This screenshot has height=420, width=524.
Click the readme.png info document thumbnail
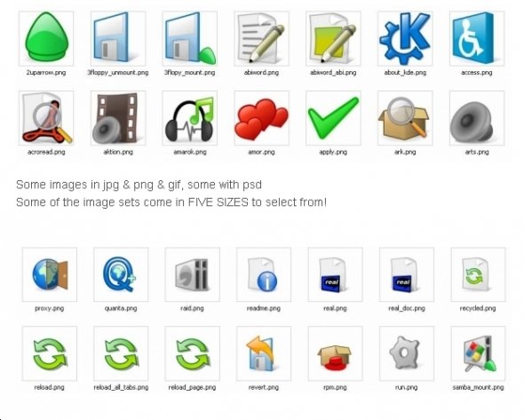[x=264, y=274]
